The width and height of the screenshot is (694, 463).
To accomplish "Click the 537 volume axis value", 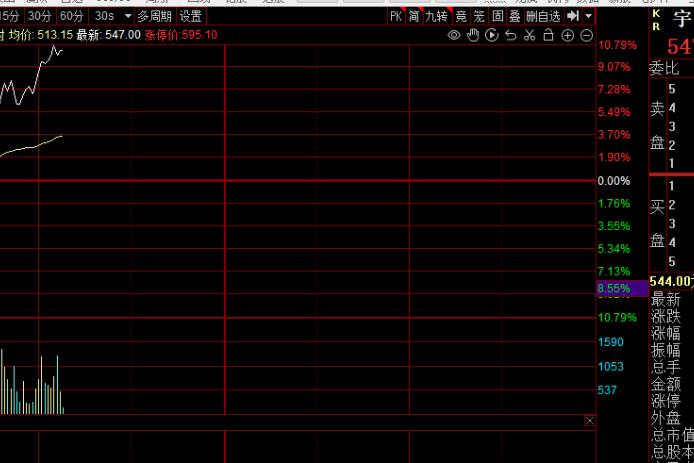I will coord(607,390).
